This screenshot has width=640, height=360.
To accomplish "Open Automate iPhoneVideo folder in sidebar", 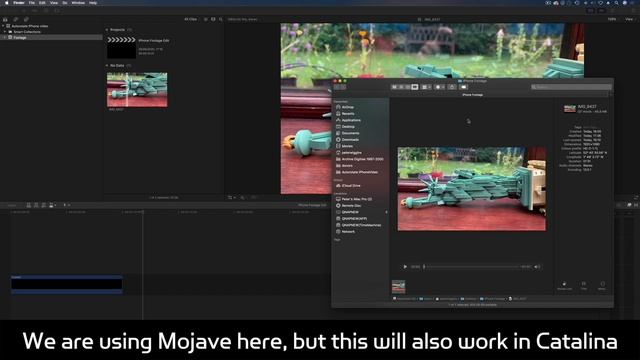I will point(359,172).
